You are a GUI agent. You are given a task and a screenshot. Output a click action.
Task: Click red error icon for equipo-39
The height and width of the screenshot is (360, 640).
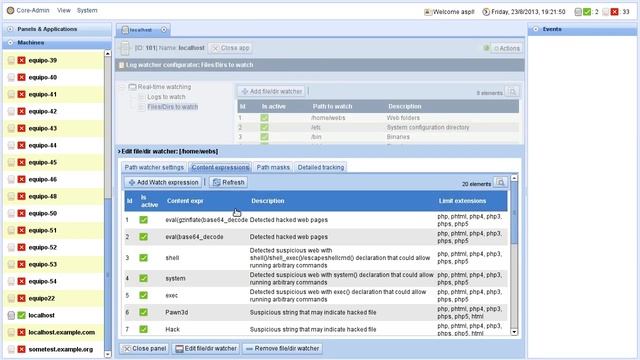click(x=22, y=60)
